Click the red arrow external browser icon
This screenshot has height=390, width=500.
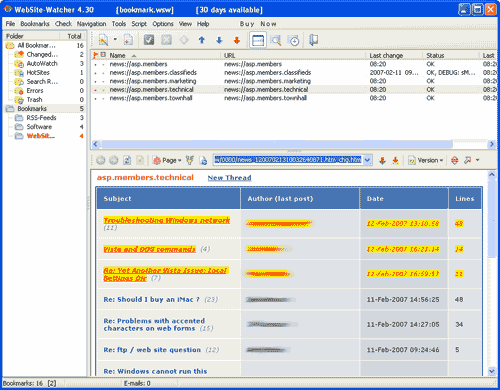pos(467,160)
